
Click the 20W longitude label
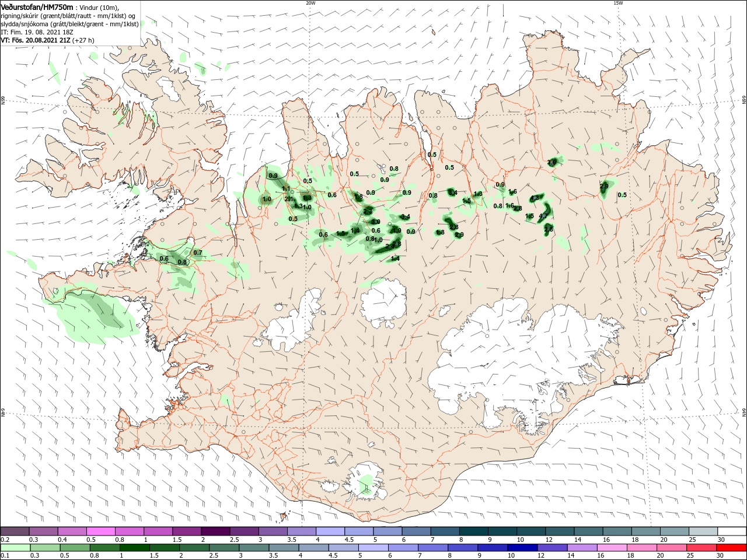tap(310, 3)
